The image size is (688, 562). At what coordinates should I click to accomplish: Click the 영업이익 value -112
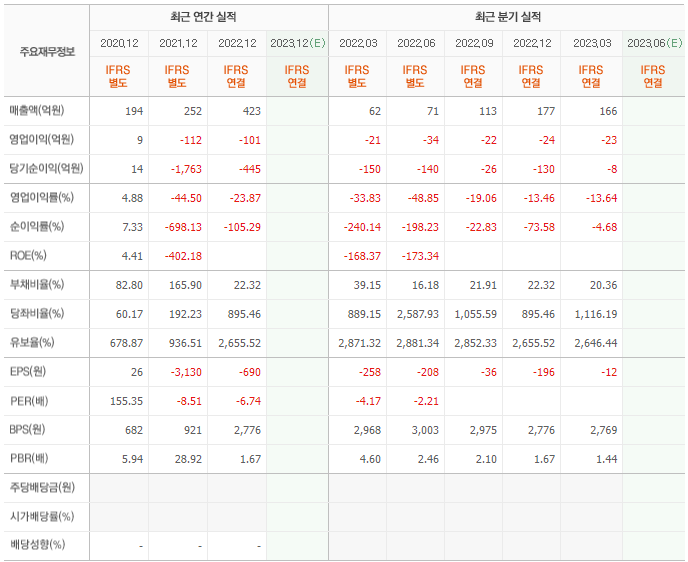pos(191,140)
